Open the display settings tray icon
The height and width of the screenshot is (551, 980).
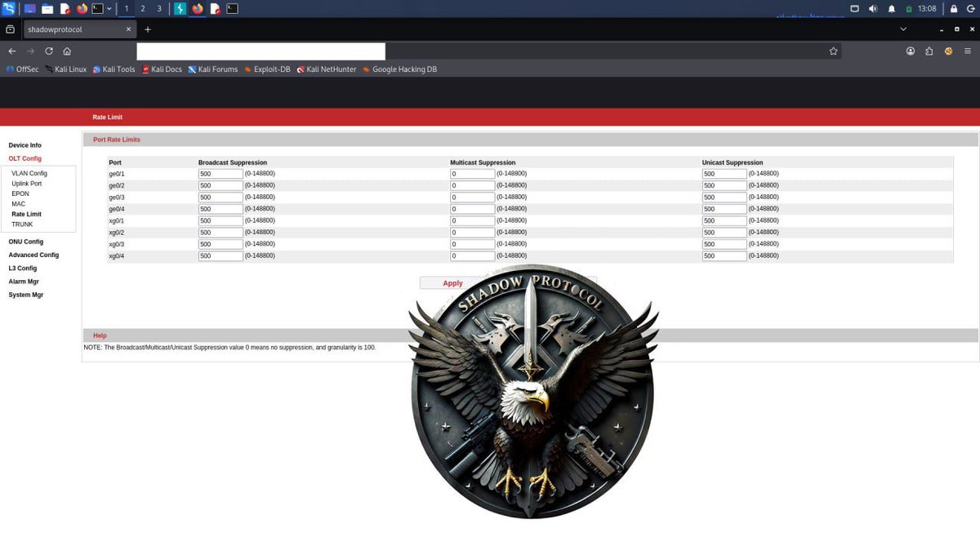[855, 8]
